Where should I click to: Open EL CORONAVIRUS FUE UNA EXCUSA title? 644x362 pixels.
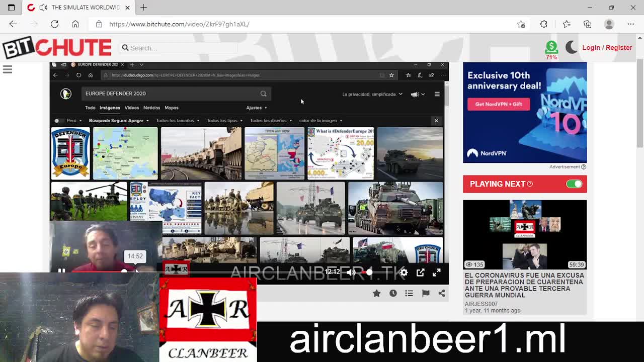(524, 285)
